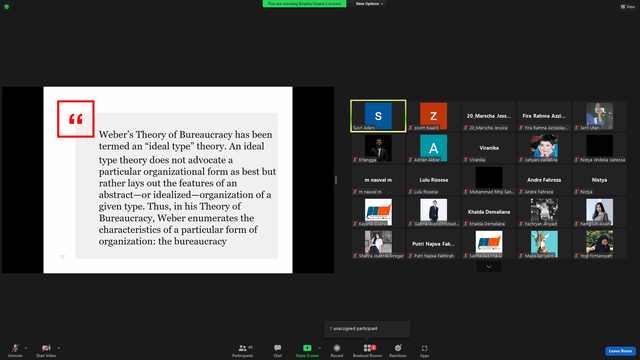Unmute the microphone
This screenshot has height=360, width=640.
tap(15, 350)
